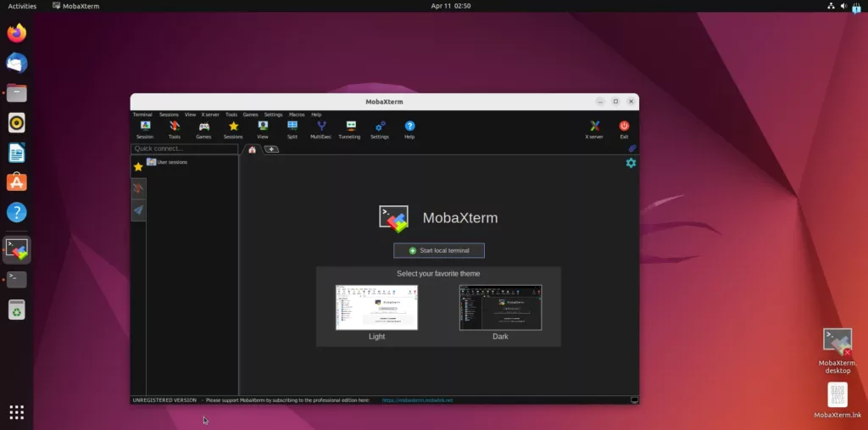This screenshot has width=868, height=430.
Task: Click the large MobaXterm logo image
Action: (393, 218)
